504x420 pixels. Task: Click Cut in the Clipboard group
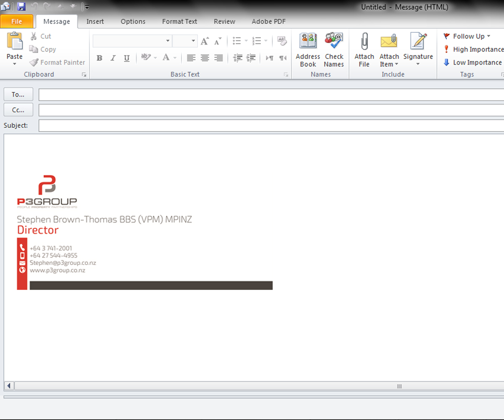(x=41, y=37)
